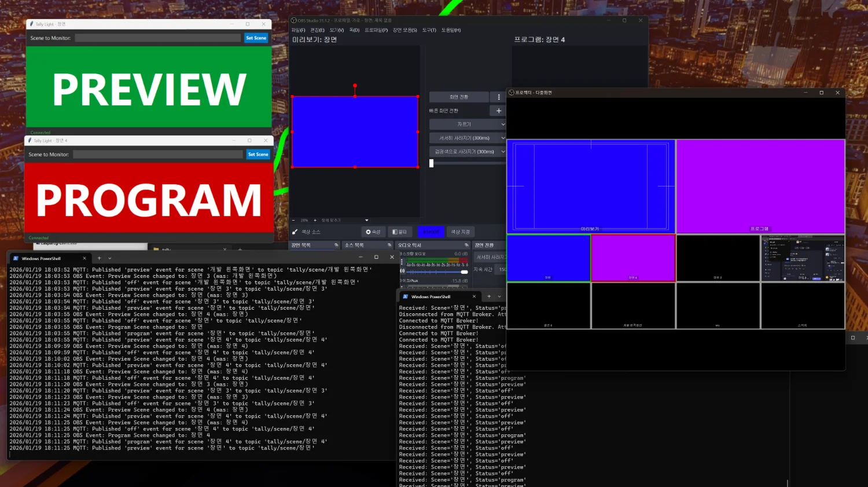The image size is (868, 487).
Task: Expand the 서서히 사라지기 (300ms) dropdown
Action: point(502,138)
